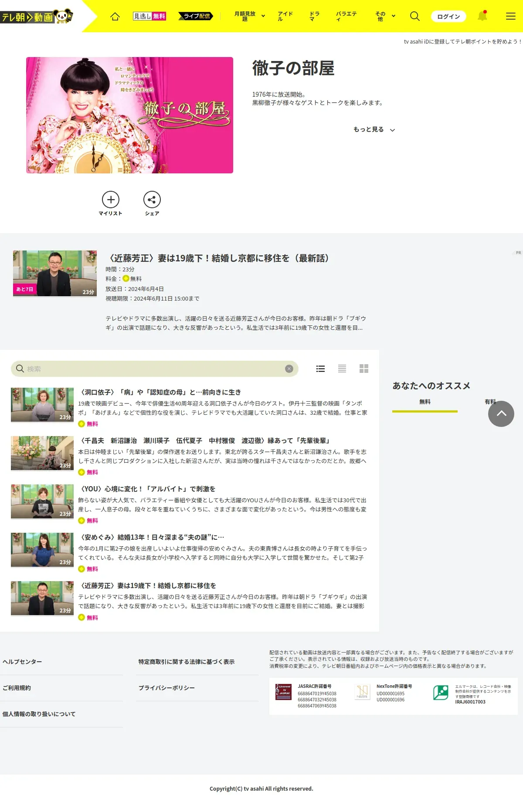Open the 見逃し無料 badge link
Viewport: 523px width, 812px height.
click(x=149, y=16)
